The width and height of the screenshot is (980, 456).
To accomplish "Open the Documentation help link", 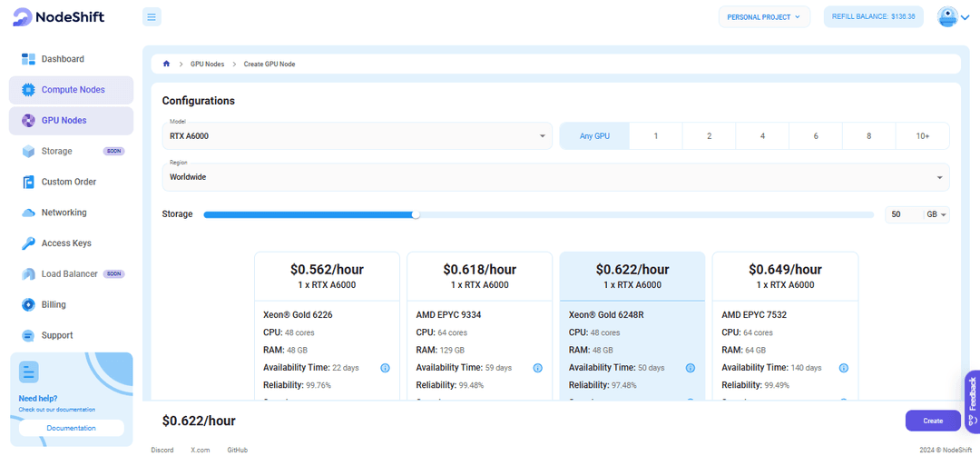I will [71, 427].
